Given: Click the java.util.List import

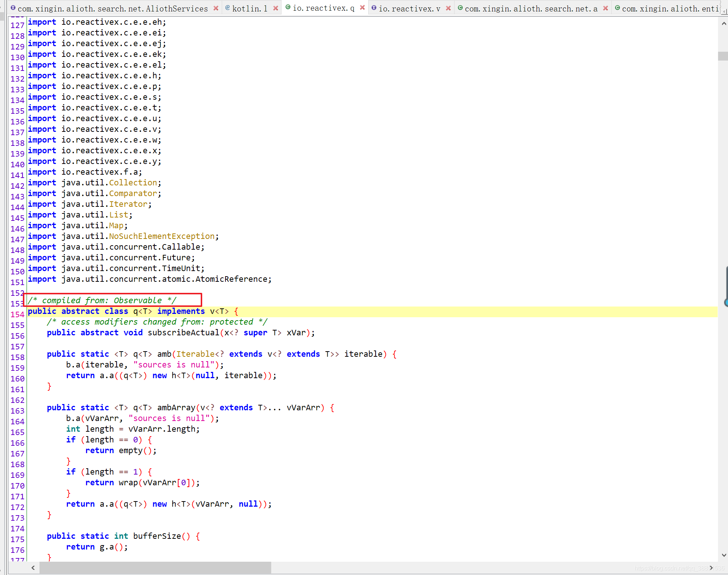Looking at the screenshot, I should tap(80, 215).
